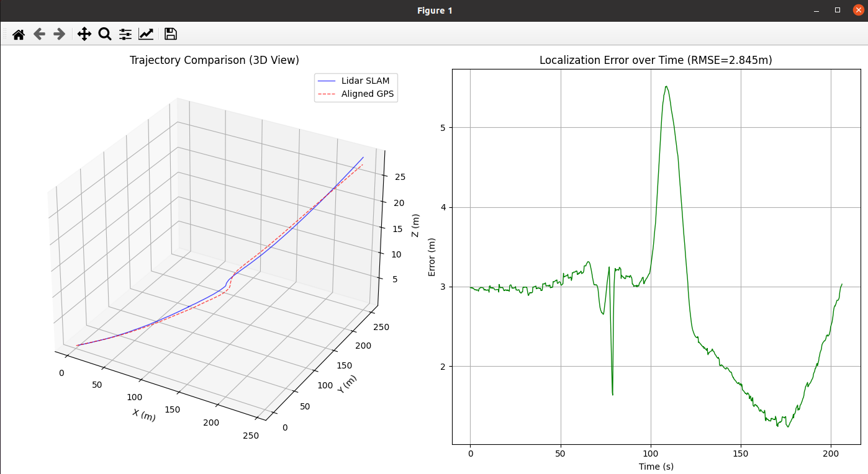Click the 'Localization Error over Time' title

tap(656, 60)
